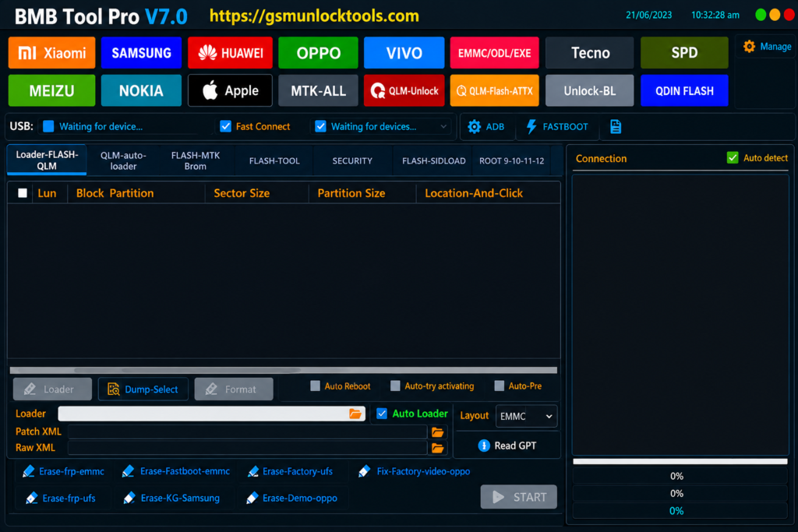Disable the Auto Loader checkbox
Image resolution: width=798 pixels, height=532 pixels.
[x=382, y=414]
